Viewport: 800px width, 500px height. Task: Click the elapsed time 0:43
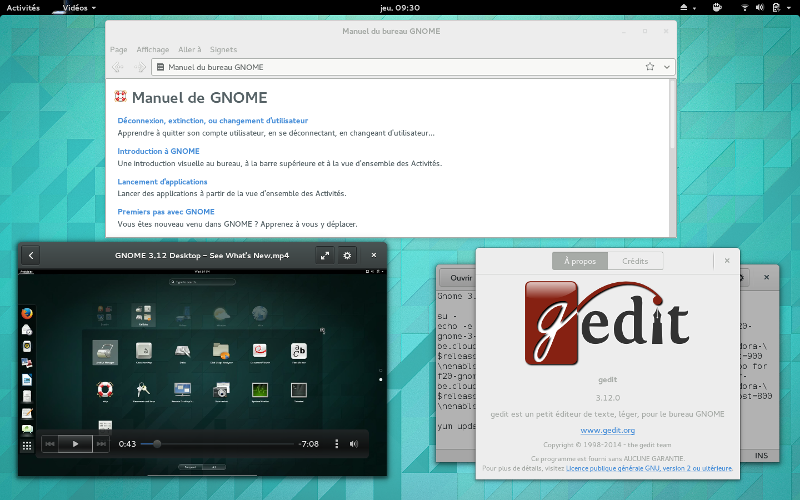coord(127,444)
